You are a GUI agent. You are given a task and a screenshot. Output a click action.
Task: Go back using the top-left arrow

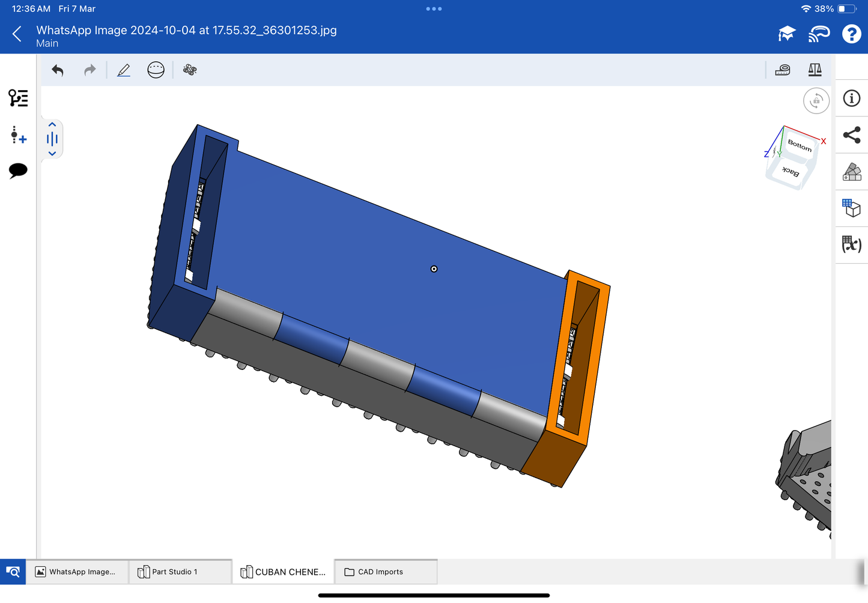(17, 34)
